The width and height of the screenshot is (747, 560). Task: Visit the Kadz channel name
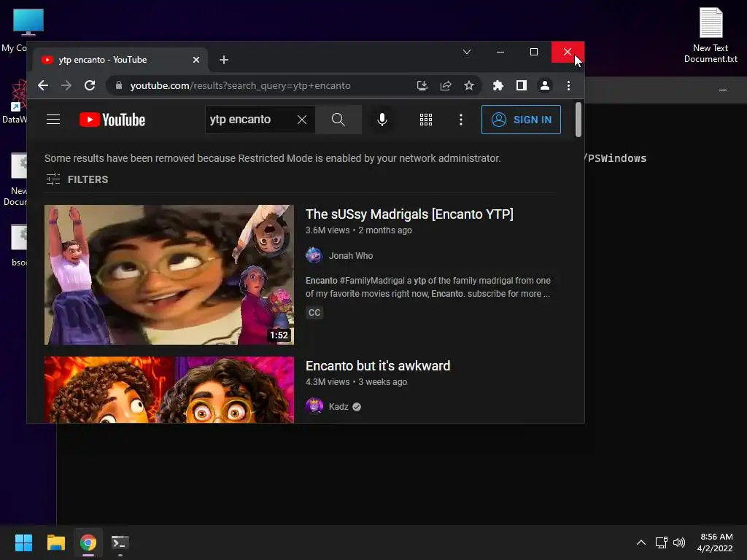tap(338, 407)
